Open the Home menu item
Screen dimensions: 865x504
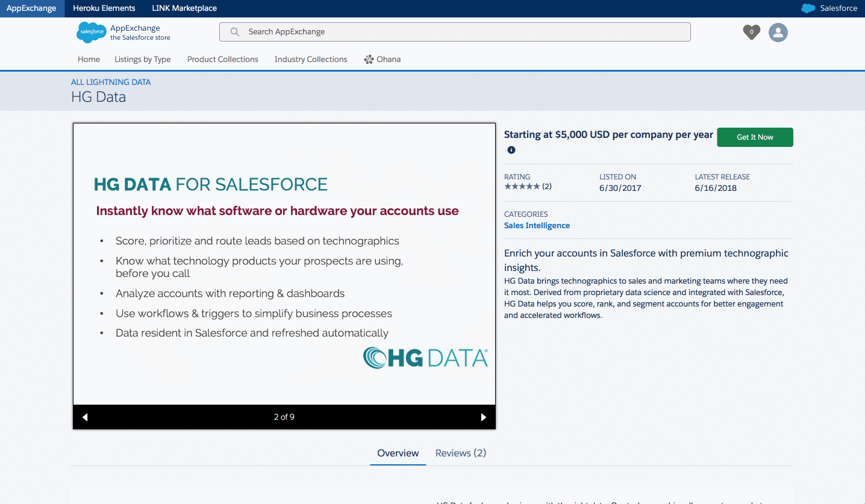pos(89,60)
